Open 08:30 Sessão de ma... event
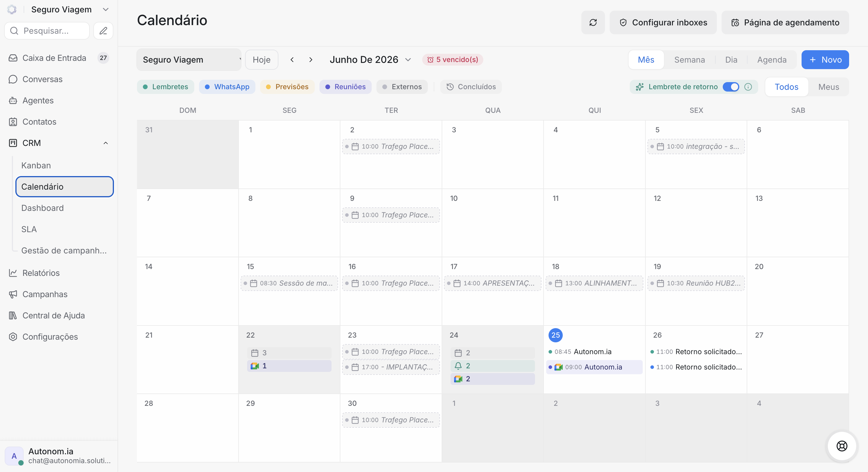 [289, 283]
